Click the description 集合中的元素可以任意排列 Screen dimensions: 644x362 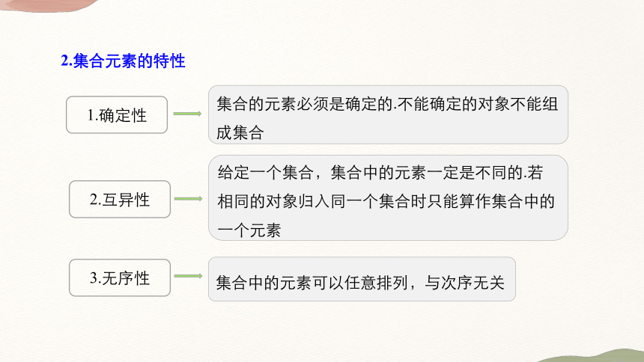pos(312,283)
